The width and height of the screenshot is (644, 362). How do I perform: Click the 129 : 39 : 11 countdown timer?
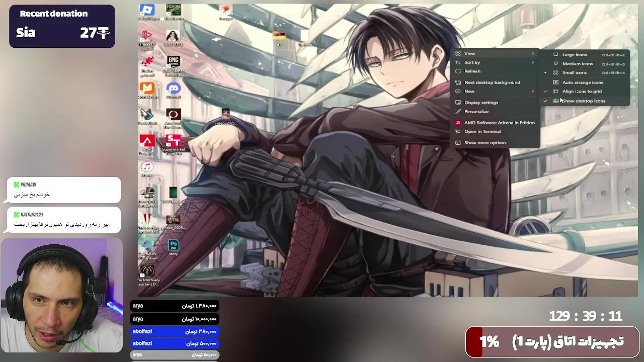click(x=586, y=316)
